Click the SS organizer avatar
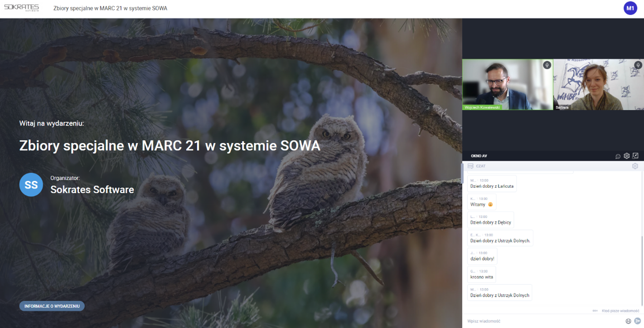The height and width of the screenshot is (328, 644). tap(31, 185)
